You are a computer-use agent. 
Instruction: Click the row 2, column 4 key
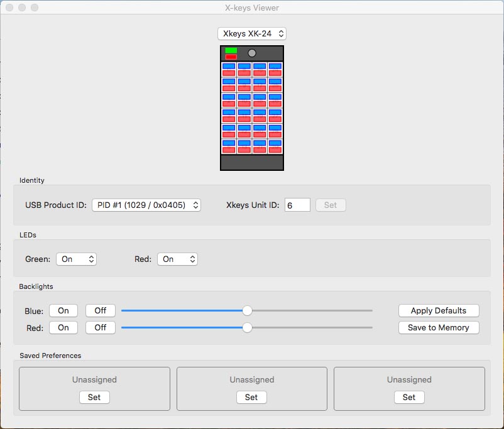coord(275,85)
